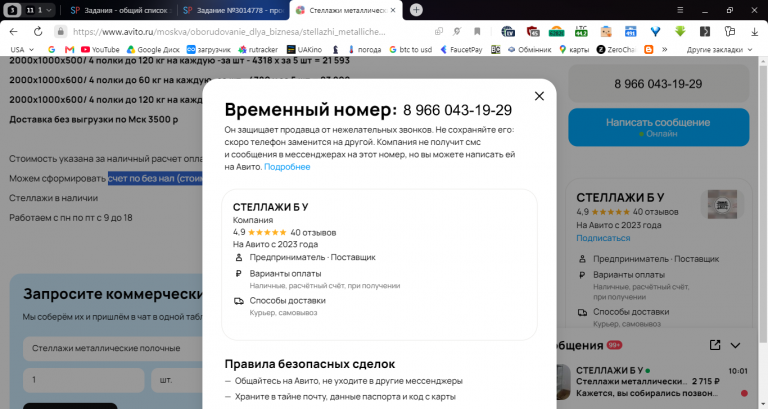Click the "Подписаться" link in seller card

(603, 238)
